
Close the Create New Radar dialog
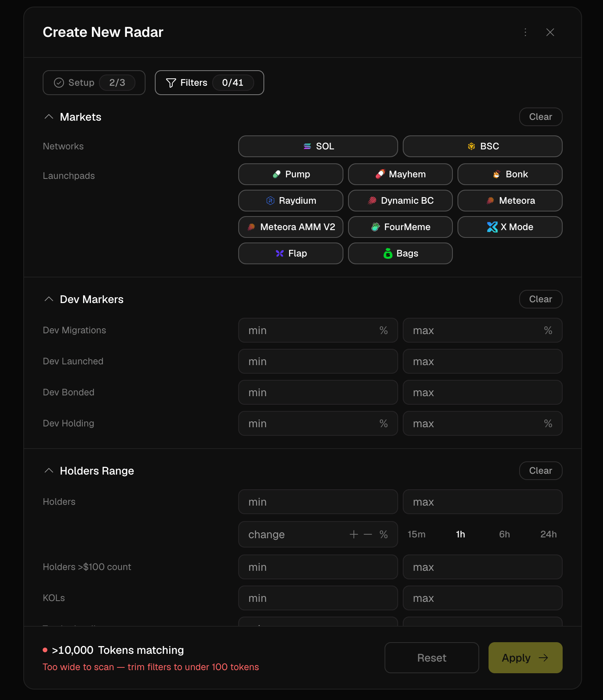(550, 32)
